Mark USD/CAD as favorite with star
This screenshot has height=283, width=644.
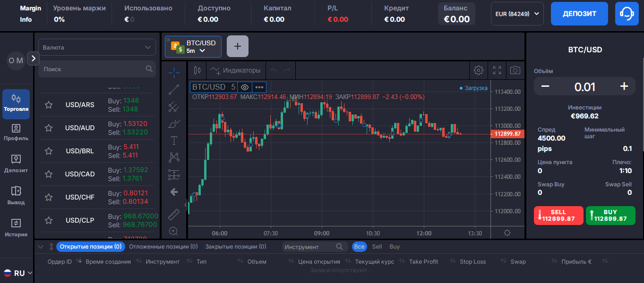pos(49,174)
